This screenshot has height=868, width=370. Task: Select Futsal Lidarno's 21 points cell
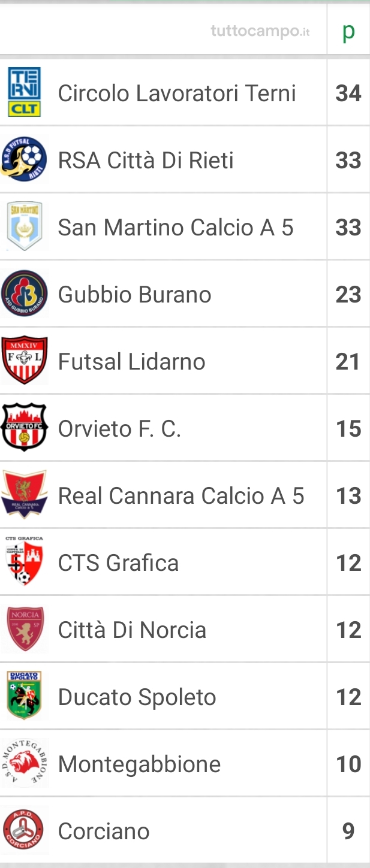pyautogui.click(x=348, y=362)
